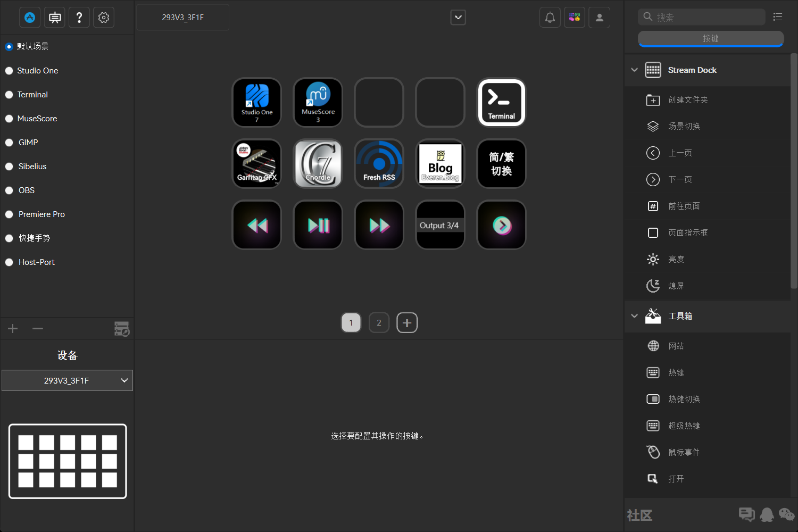Open the Fresh RSS key

click(379, 164)
